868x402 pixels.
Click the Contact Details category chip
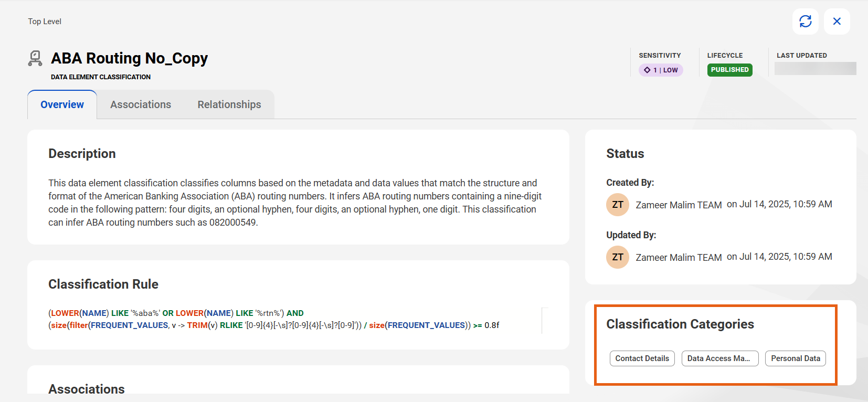click(642, 358)
